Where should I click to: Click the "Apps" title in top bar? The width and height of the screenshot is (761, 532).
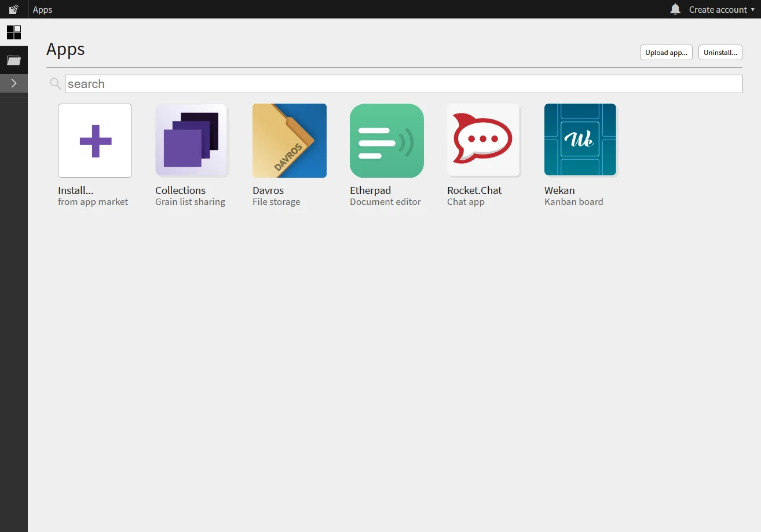43,10
